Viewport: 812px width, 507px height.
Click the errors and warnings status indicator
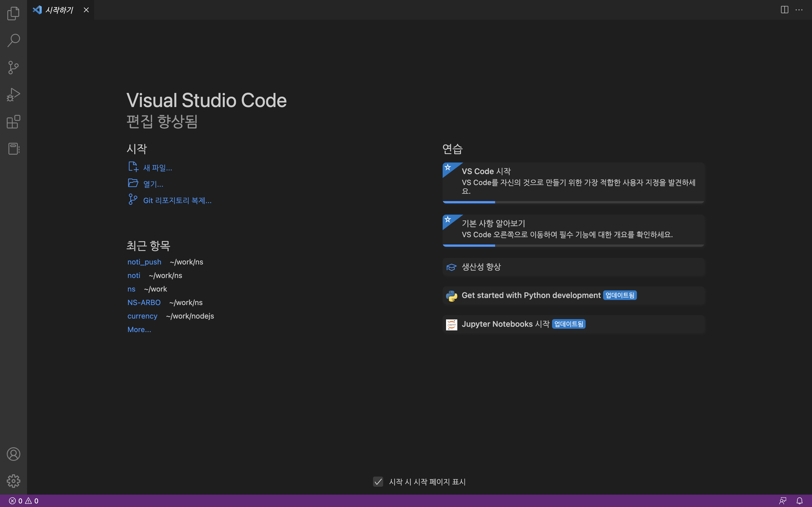[23, 501]
